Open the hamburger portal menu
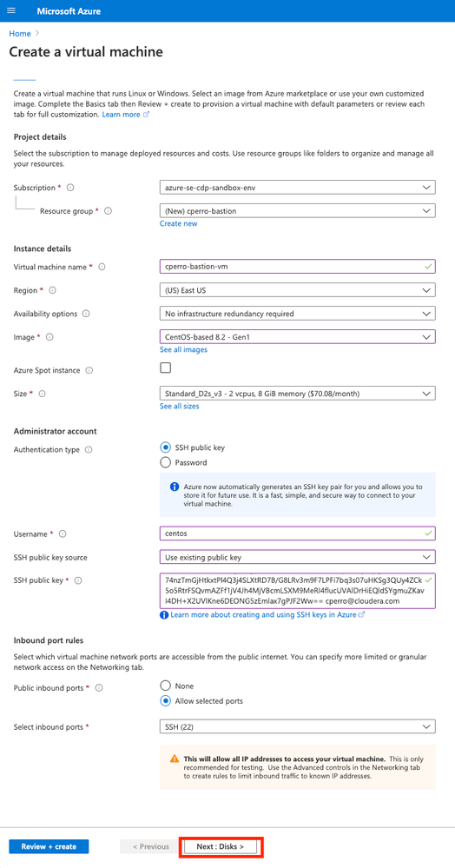Screen dimensions: 455x868 tap(11, 11)
